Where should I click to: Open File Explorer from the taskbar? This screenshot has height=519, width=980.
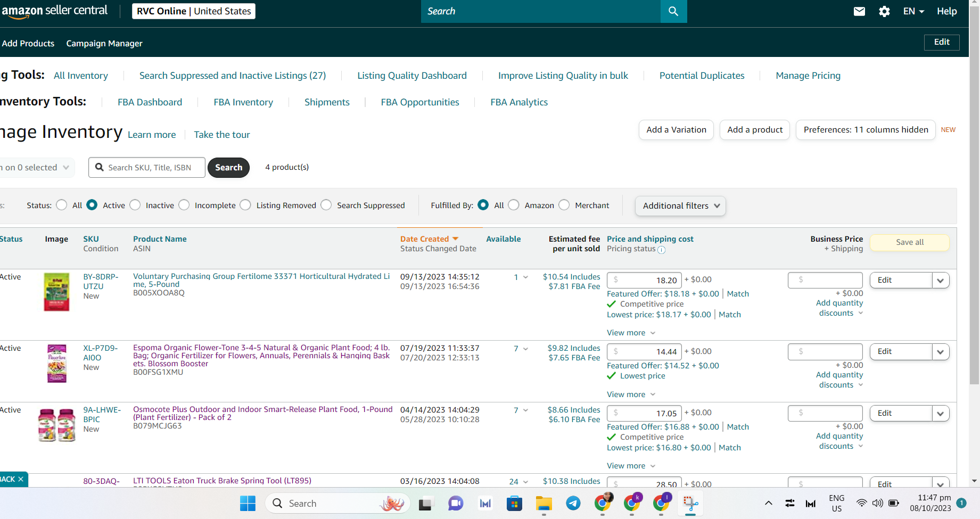[543, 503]
